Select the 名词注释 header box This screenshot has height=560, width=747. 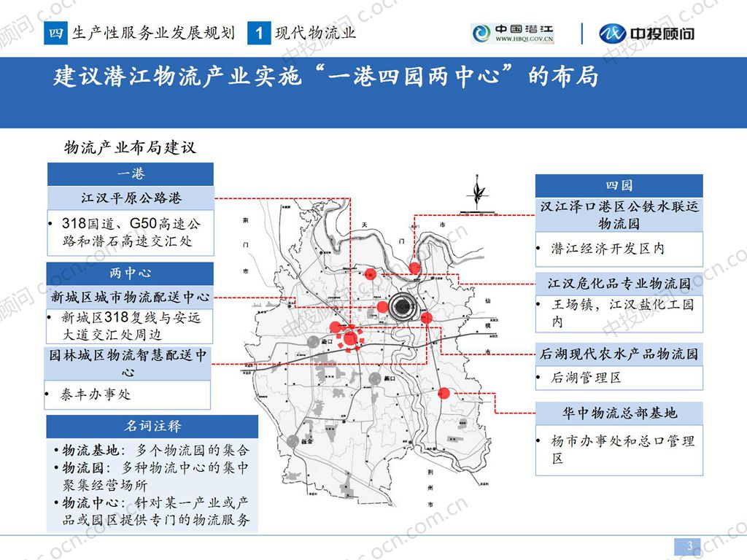point(150,425)
